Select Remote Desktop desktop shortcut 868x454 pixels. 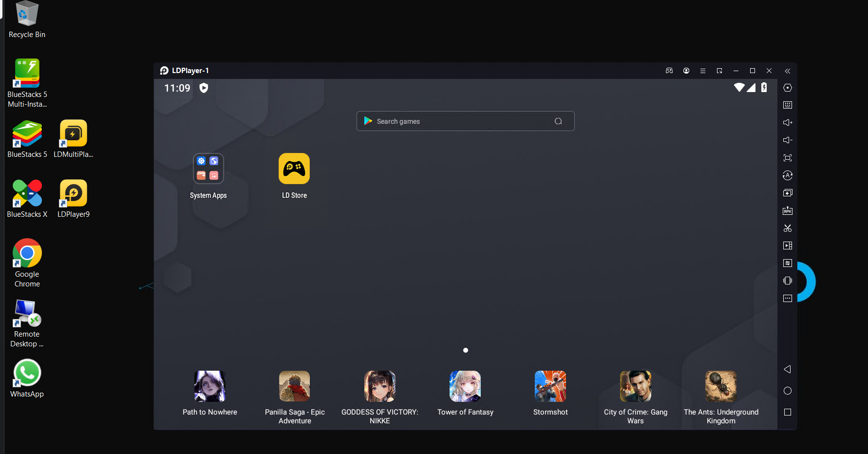click(x=27, y=323)
